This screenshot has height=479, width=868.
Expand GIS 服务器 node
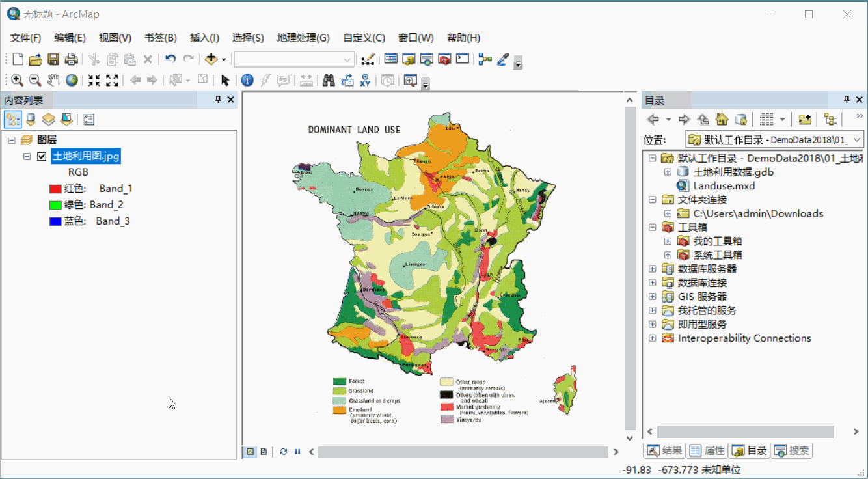653,296
